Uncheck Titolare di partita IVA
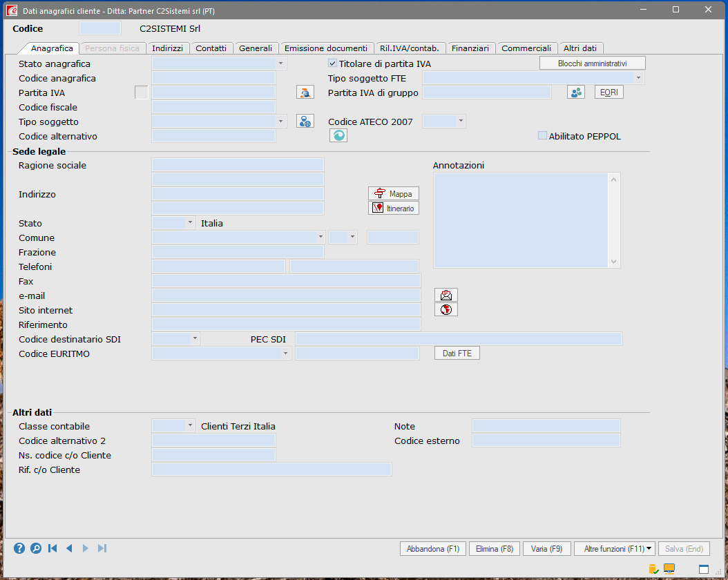Viewport: 728px width, 580px height. click(x=333, y=64)
